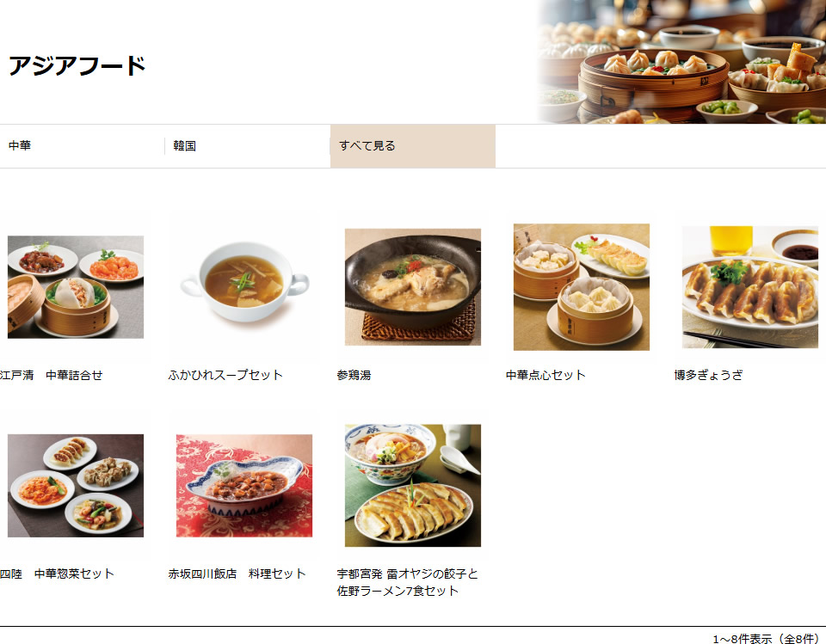Open the 江戸清 中華詰合せ title link

pyautogui.click(x=51, y=375)
